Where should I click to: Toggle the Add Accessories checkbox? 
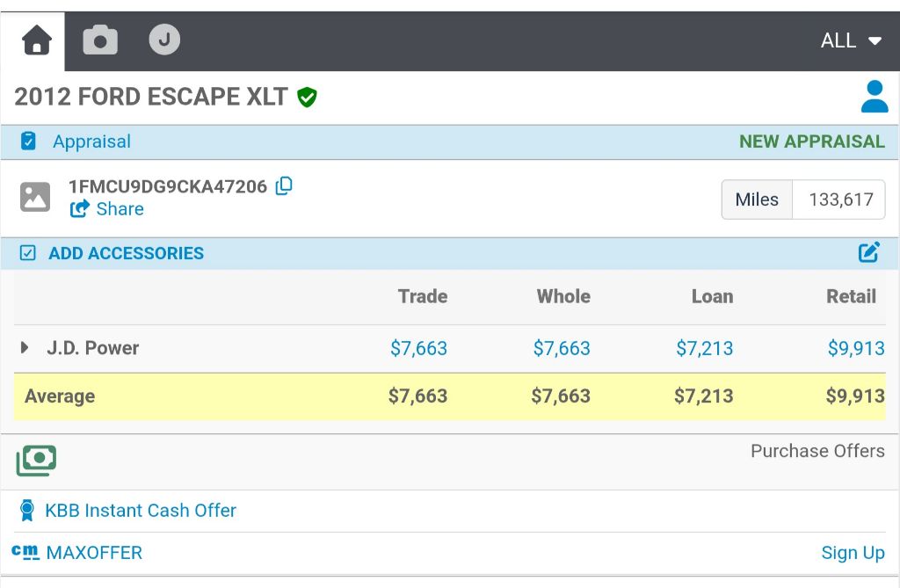point(27,253)
